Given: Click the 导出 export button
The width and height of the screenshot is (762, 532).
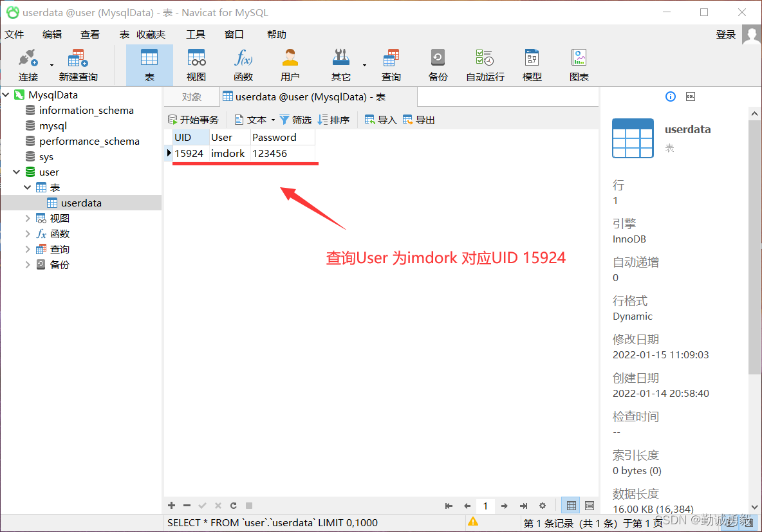Looking at the screenshot, I should coord(419,120).
